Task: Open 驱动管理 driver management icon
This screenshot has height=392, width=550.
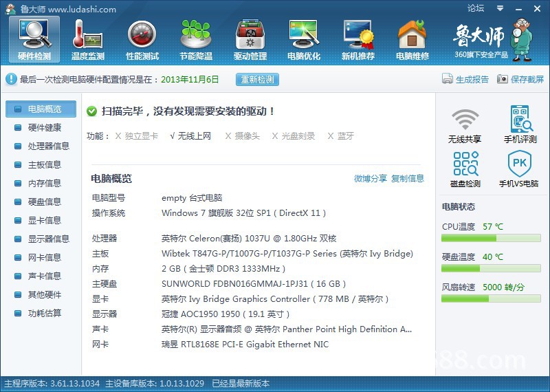Action: [250, 39]
